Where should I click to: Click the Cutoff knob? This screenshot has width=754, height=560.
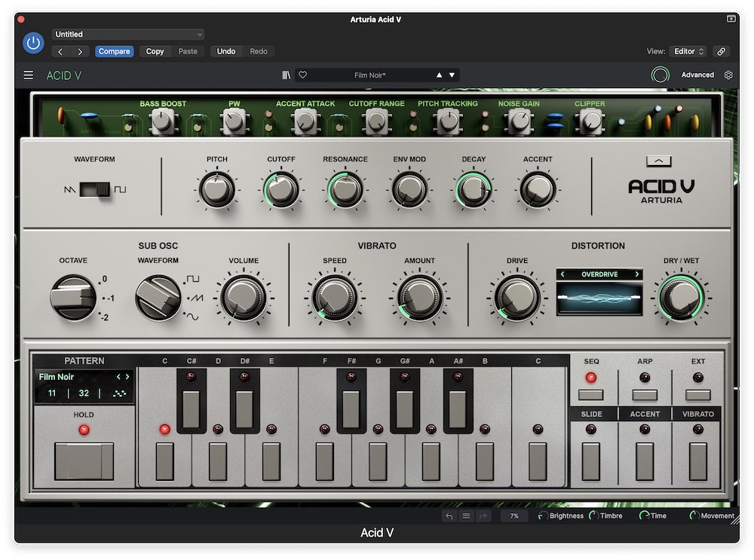click(x=281, y=190)
